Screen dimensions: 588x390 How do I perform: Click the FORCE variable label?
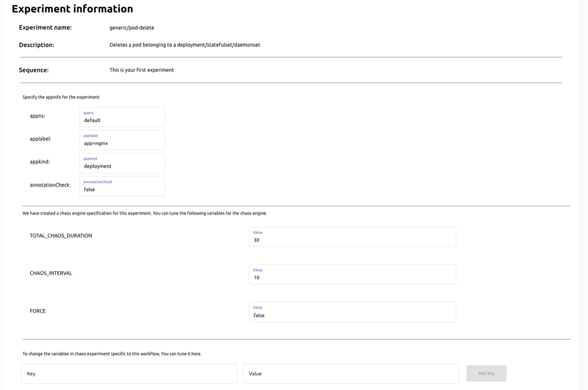pyautogui.click(x=38, y=311)
